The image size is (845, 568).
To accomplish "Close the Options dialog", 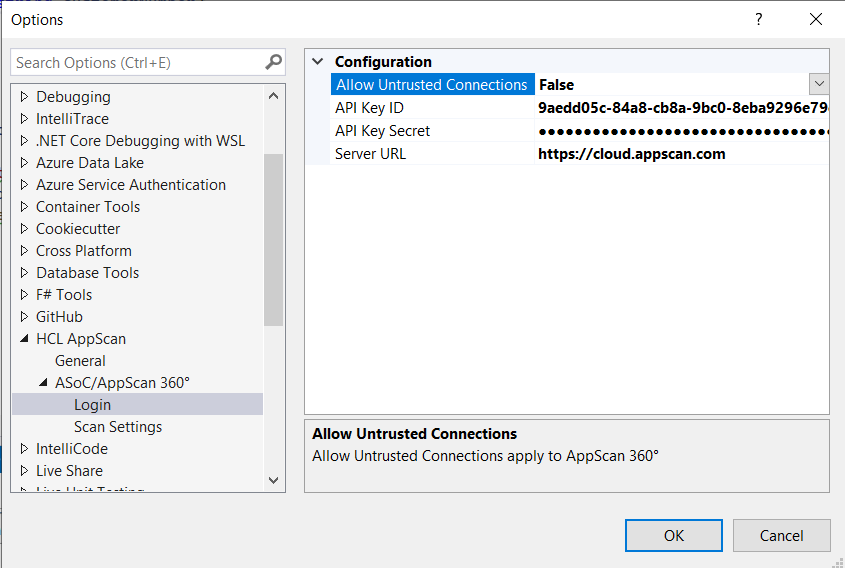I will pos(816,19).
